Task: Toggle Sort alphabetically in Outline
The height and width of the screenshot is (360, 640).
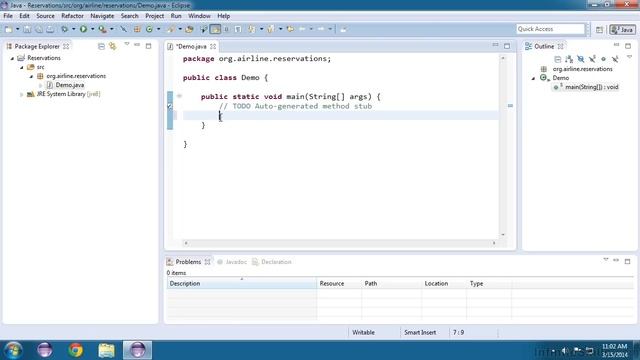Action: [x=569, y=60]
